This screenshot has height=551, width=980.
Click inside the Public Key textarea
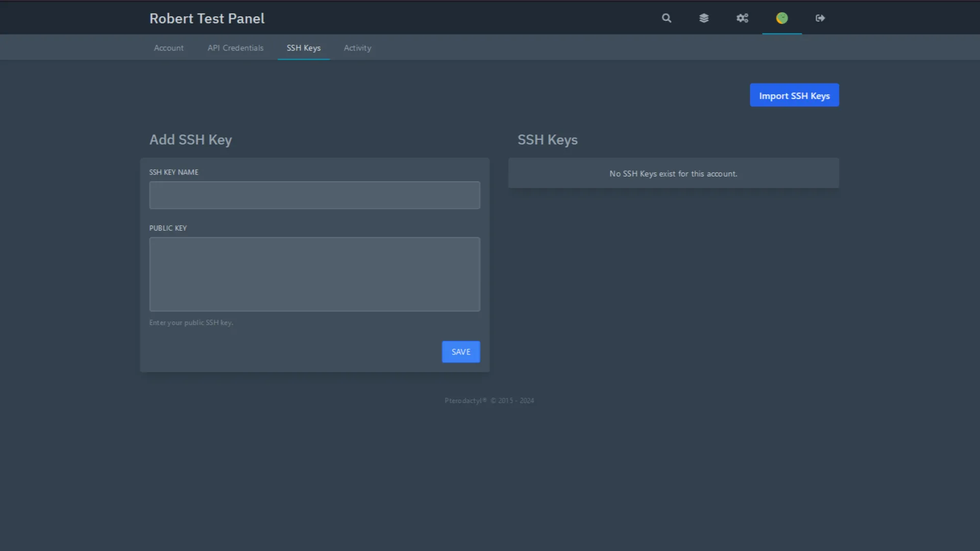314,274
